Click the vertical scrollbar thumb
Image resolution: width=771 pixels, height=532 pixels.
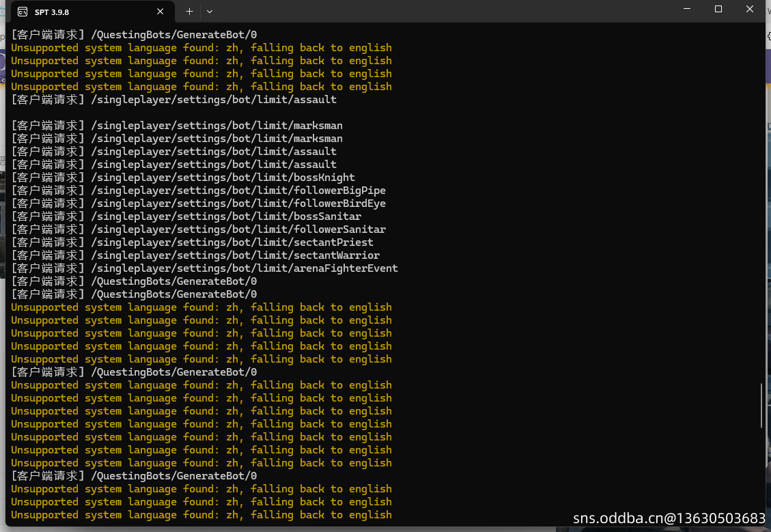tap(761, 406)
